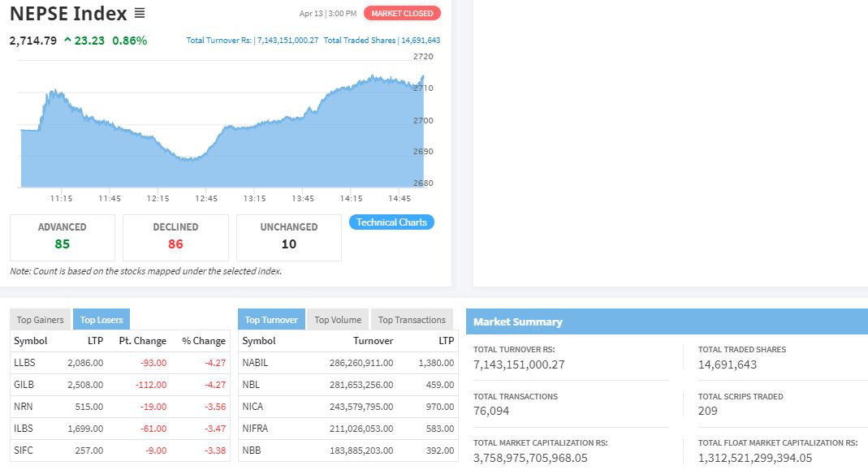Image resolution: width=868 pixels, height=470 pixels.
Task: Click the NEPSE index area chart
Action: (222, 133)
